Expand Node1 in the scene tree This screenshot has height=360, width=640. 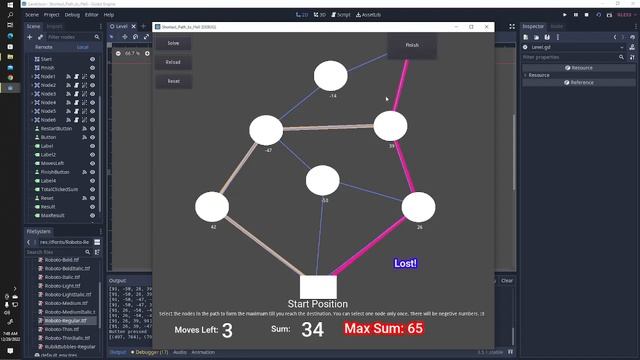pos(32,77)
